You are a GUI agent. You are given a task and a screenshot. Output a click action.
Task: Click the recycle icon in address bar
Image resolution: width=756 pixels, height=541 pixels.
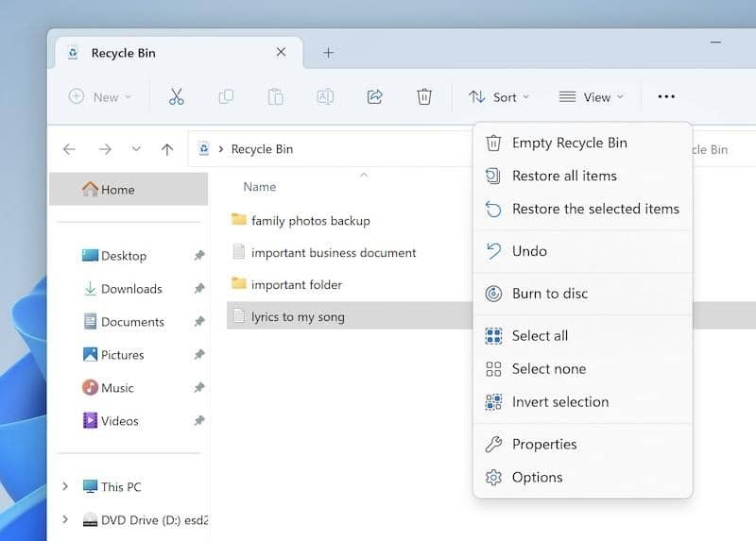(204, 149)
